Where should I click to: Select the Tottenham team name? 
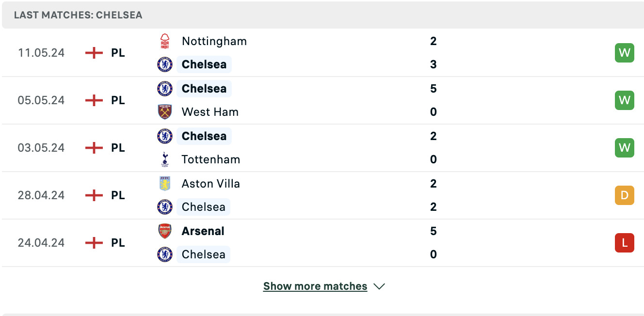click(211, 159)
